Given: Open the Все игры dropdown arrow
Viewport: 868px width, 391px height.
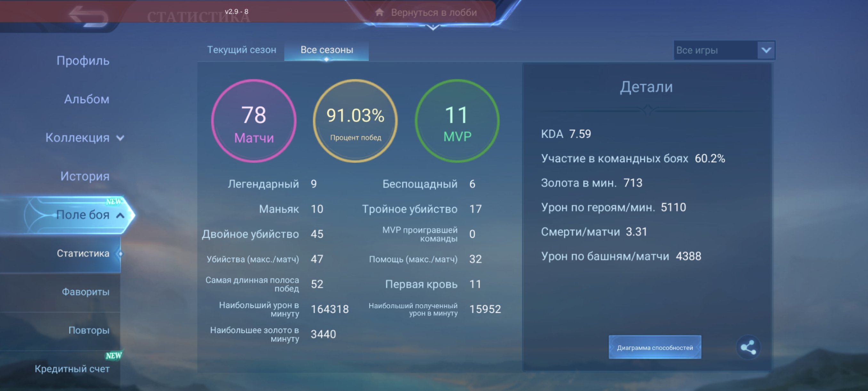Looking at the screenshot, I should [766, 50].
